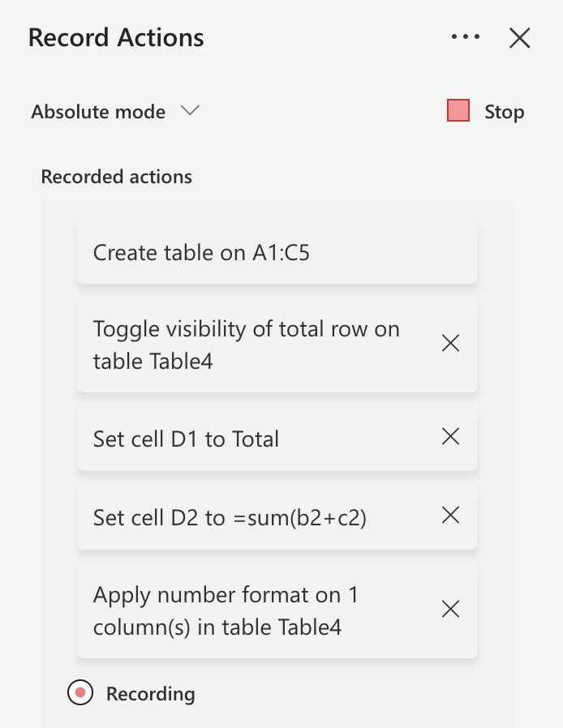Click the Stop recording square icon
The width and height of the screenshot is (563, 728).
pyautogui.click(x=458, y=110)
